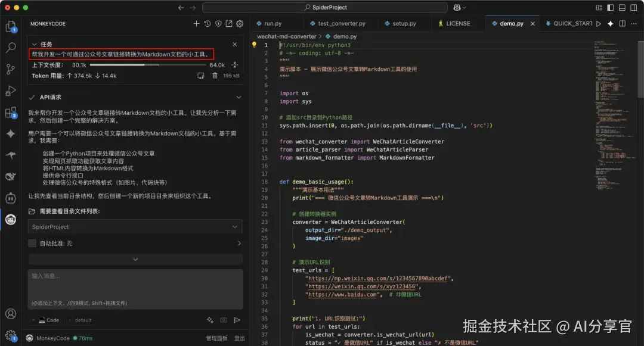This screenshot has width=644, height=346.
Task: Open the Copilot dropdown in title bar
Action: point(460,7)
